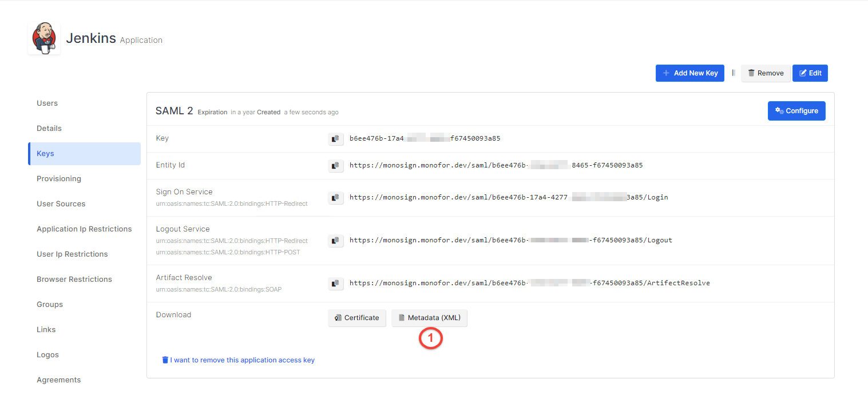
Task: Copy the Key value using copy icon
Action: pos(336,139)
